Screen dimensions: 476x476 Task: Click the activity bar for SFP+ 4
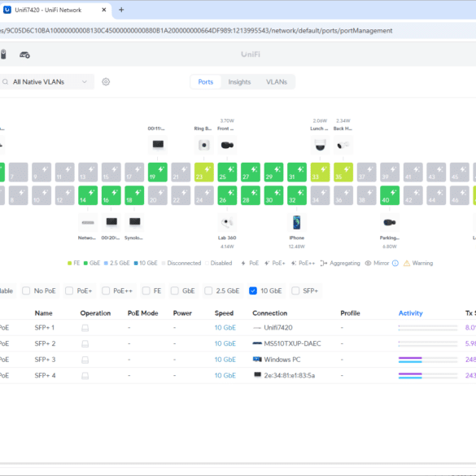[428, 376]
